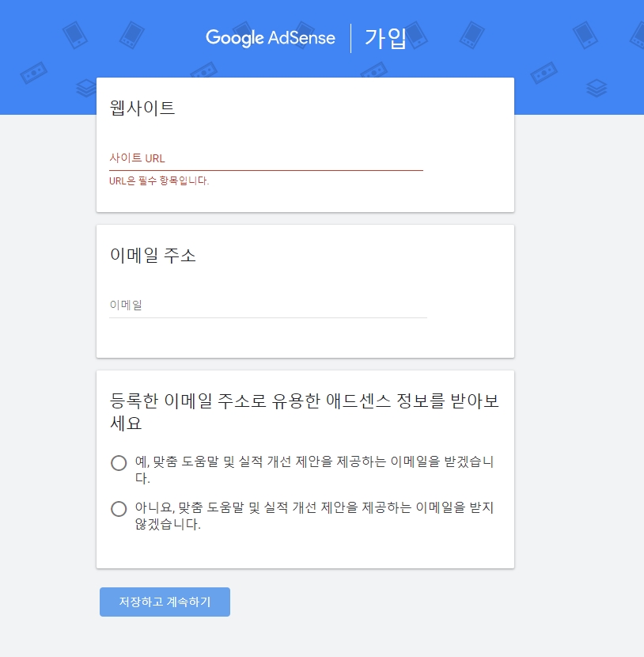Click the 웹사이트 section heading
644x657 pixels.
pos(142,108)
